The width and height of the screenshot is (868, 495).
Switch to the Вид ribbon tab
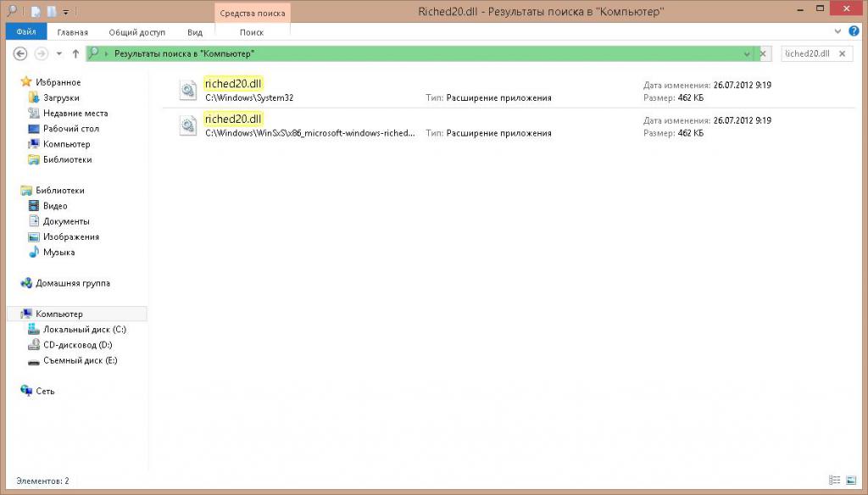(x=195, y=32)
